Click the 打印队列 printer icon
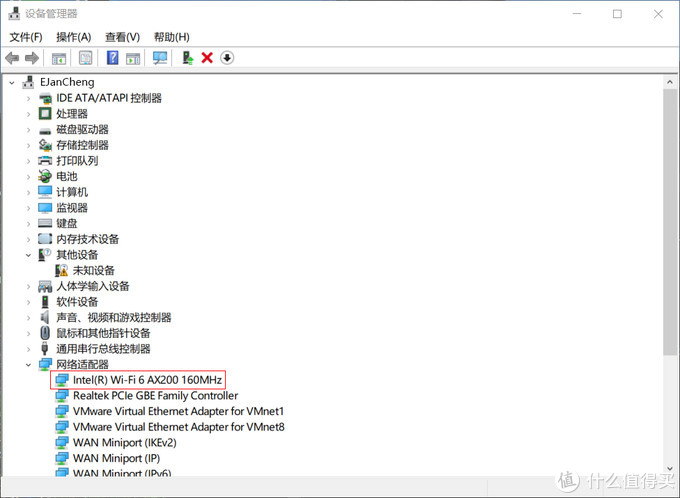The image size is (680, 498). point(45,161)
